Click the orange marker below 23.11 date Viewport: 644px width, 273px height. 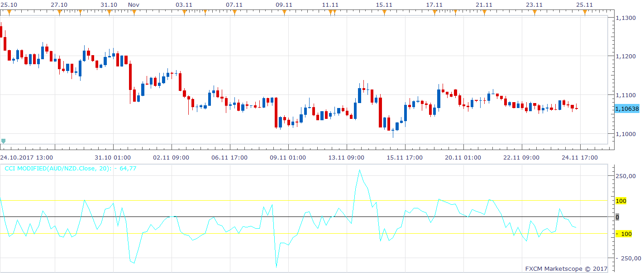pyautogui.click(x=534, y=12)
